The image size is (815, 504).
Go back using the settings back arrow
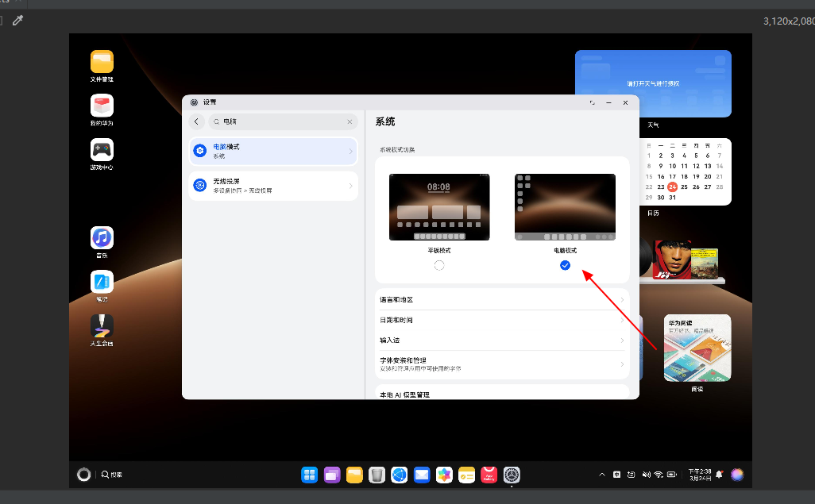coord(197,122)
